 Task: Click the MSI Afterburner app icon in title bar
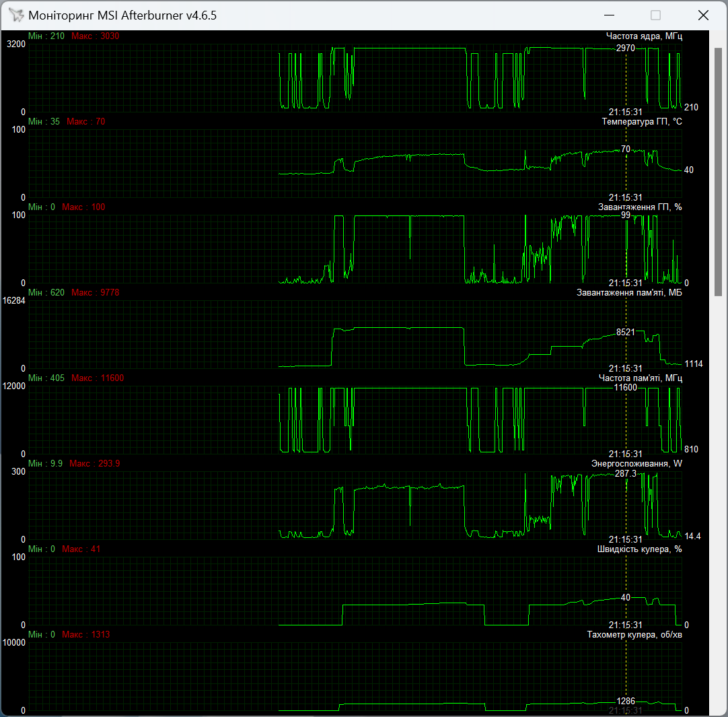(x=15, y=15)
